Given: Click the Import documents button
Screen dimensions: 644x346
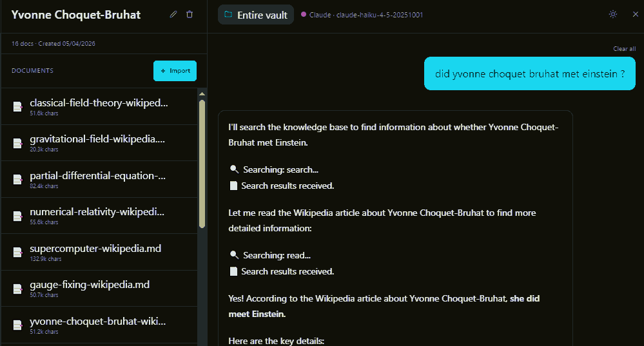Looking at the screenshot, I should click(175, 71).
